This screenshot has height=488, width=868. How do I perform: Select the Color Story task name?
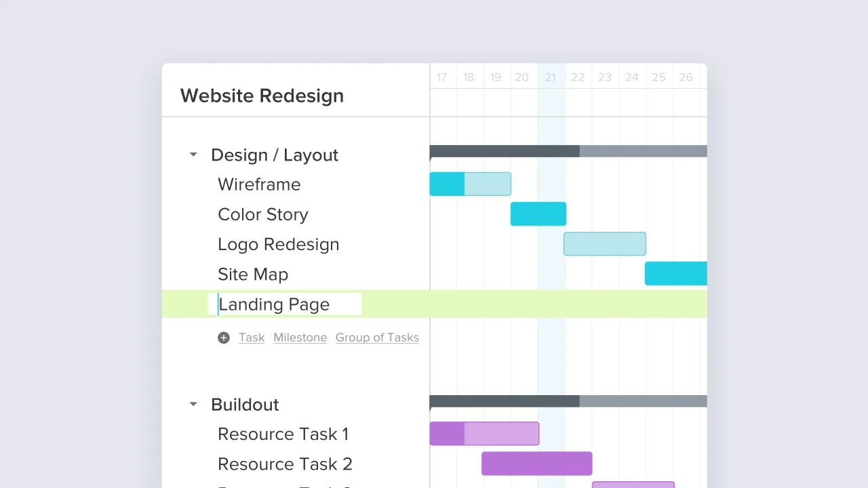tap(263, 214)
